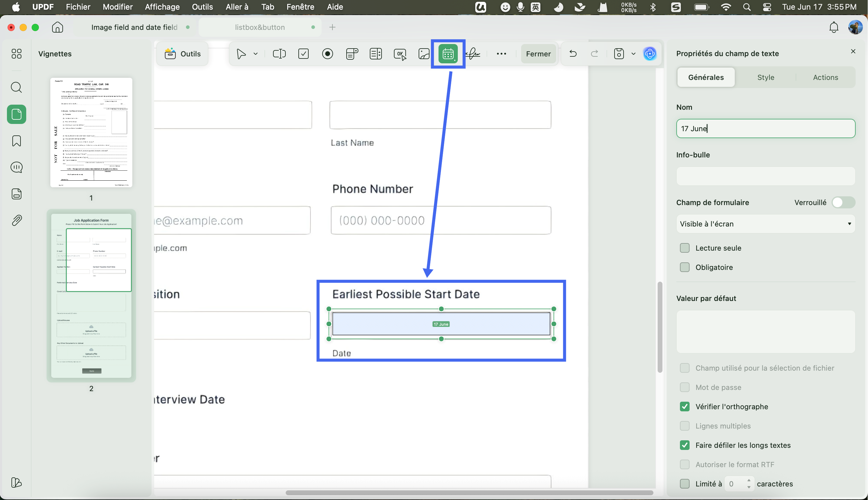Select the OK button field tool

click(400, 54)
